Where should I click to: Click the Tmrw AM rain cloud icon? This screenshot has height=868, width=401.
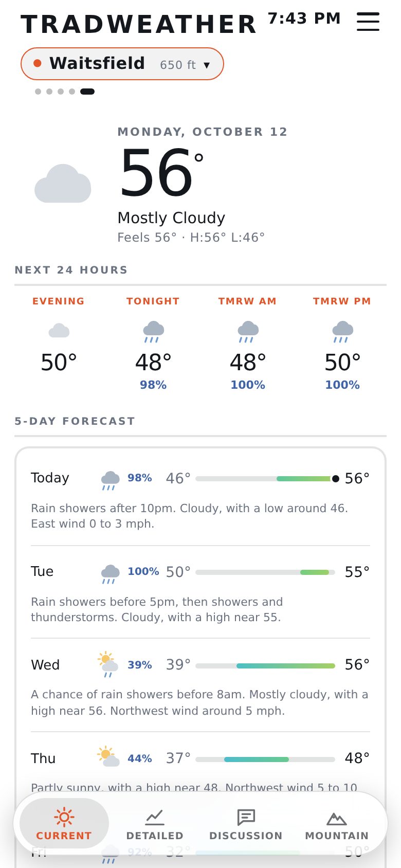(x=248, y=332)
